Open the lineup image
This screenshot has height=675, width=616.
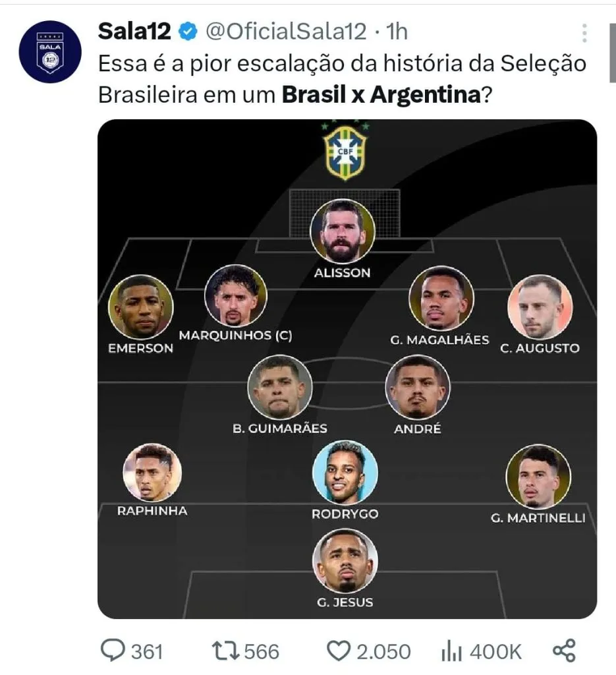click(347, 369)
